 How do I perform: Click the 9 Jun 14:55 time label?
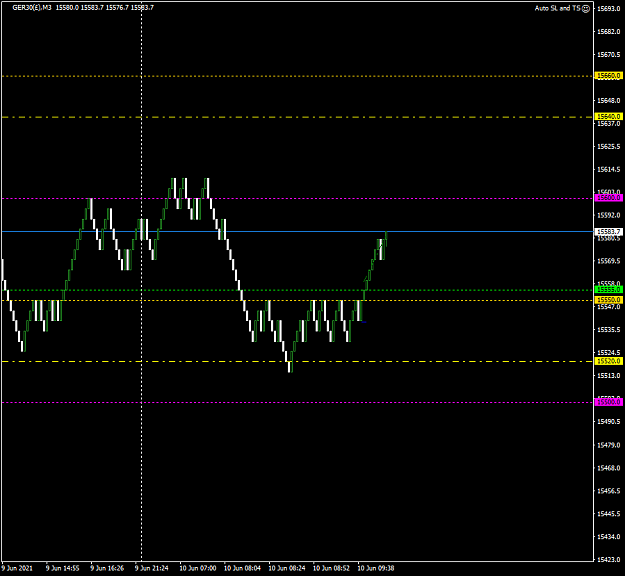pos(63,568)
